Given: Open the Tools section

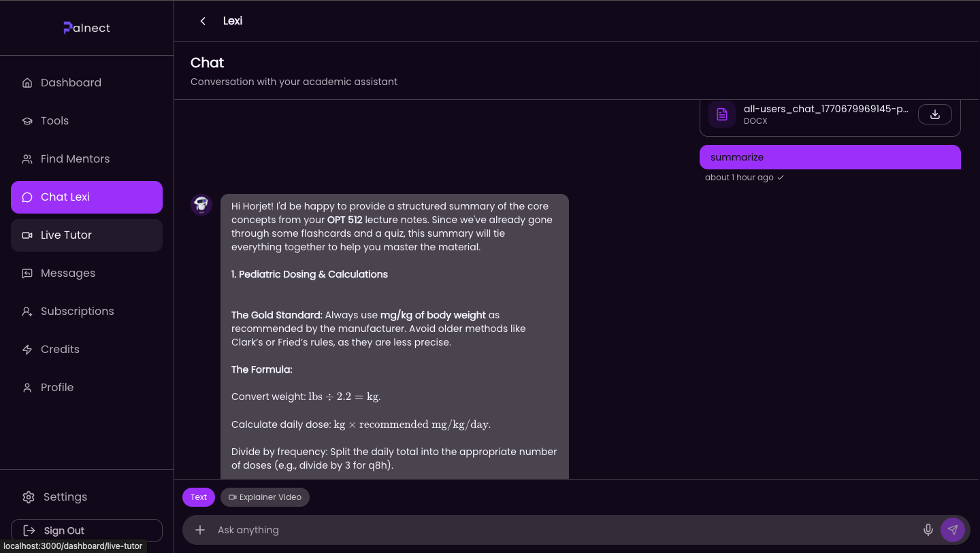Looking at the screenshot, I should click(54, 121).
